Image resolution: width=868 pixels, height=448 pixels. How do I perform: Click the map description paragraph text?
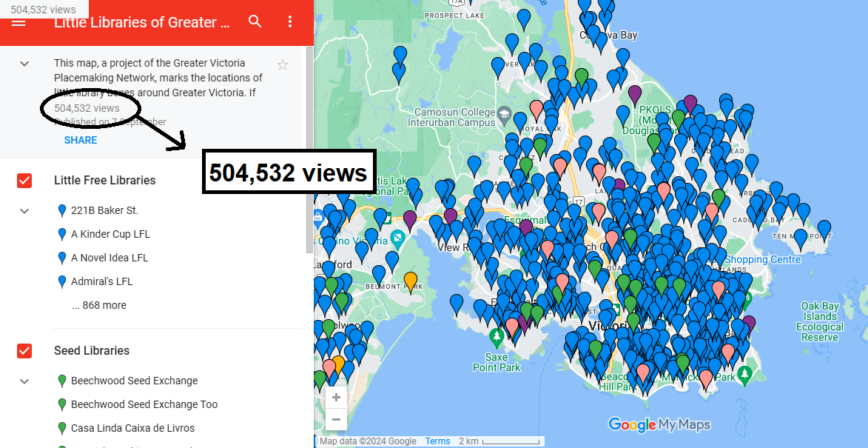158,78
